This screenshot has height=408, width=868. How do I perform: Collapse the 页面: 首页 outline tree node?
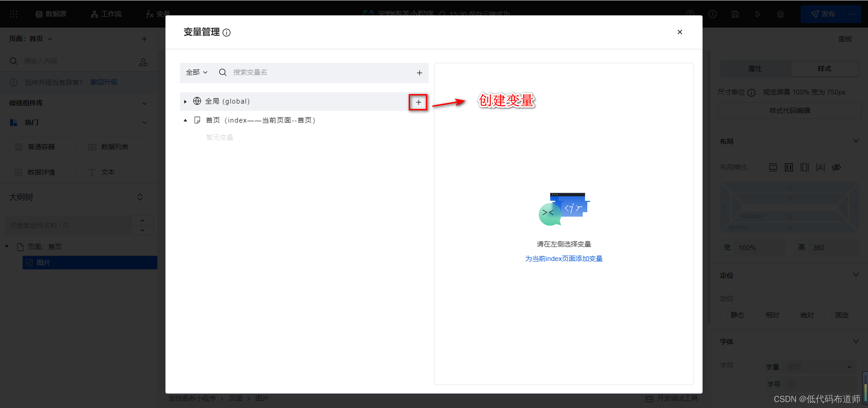(7, 247)
